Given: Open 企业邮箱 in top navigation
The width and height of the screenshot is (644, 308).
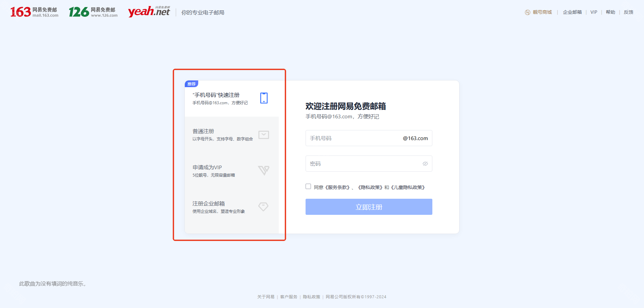Looking at the screenshot, I should click(572, 12).
